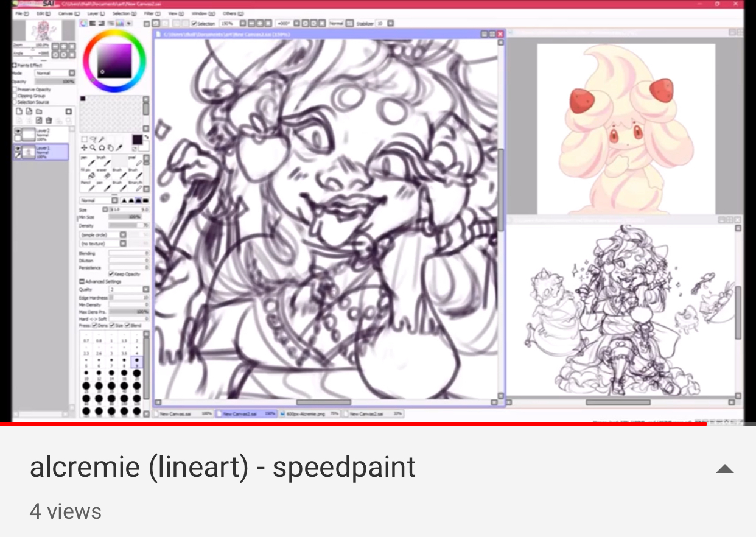This screenshot has width=756, height=537.
Task: Select the Magic Wand tool
Action: coord(102,139)
